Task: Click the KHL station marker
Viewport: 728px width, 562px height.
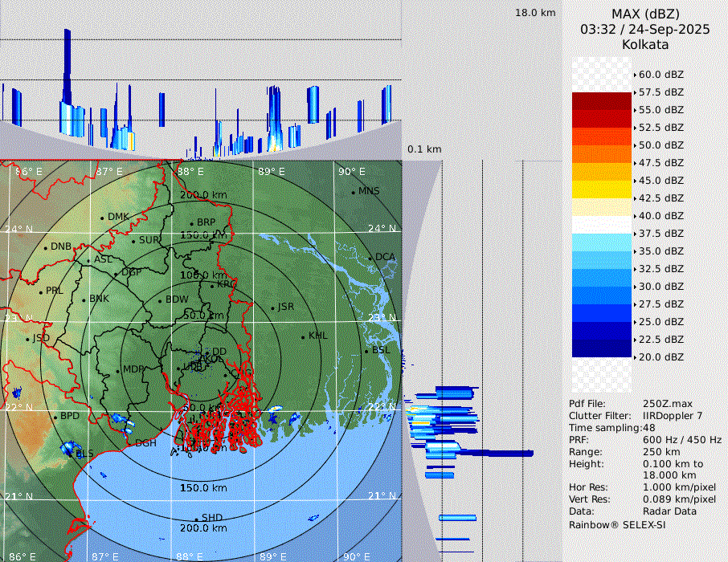Action: pyautogui.click(x=303, y=336)
